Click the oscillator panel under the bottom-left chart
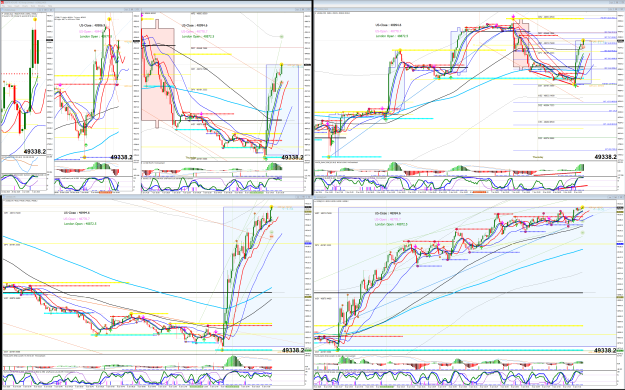 point(153,378)
